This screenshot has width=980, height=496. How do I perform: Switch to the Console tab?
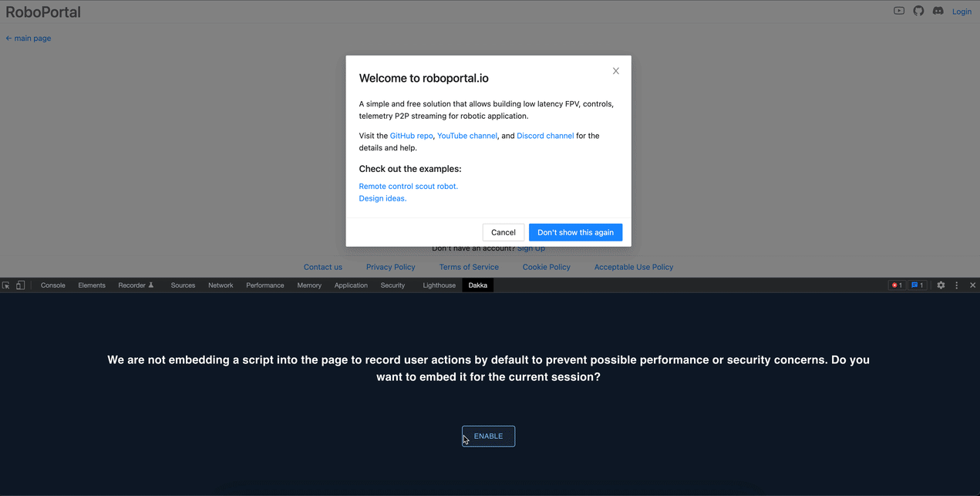(53, 285)
